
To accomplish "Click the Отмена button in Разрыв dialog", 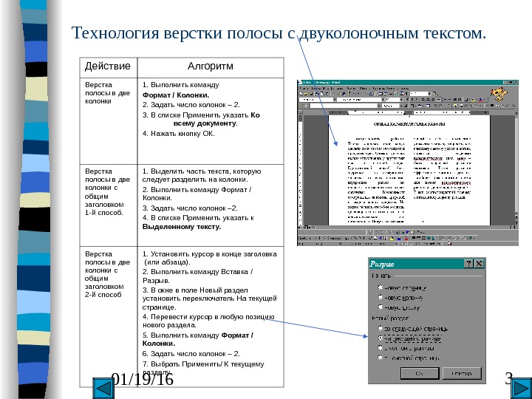I will (x=462, y=373).
